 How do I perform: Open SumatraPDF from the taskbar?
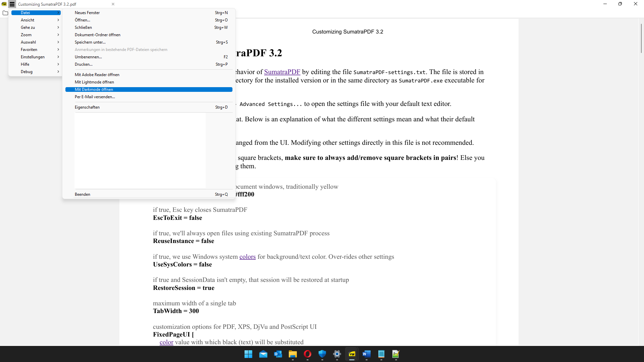352,354
